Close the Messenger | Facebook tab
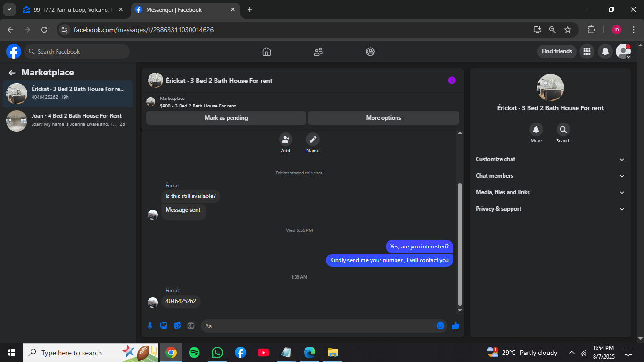This screenshot has width=644, height=362. point(233,9)
